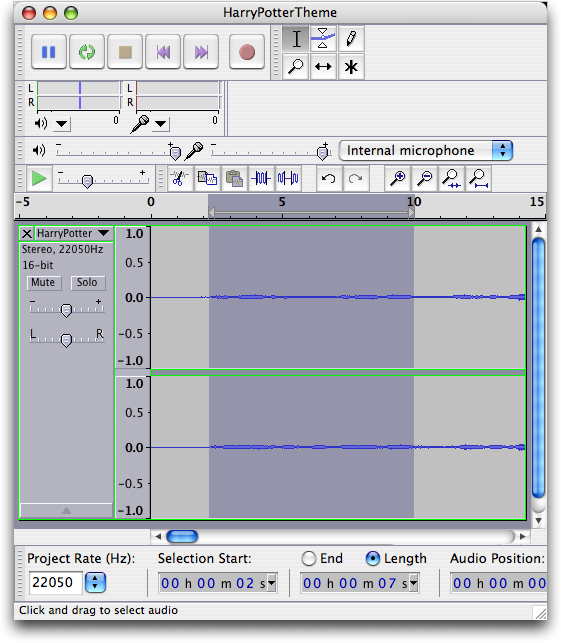
Task: Click the input volume slider knob
Action: click(x=323, y=153)
